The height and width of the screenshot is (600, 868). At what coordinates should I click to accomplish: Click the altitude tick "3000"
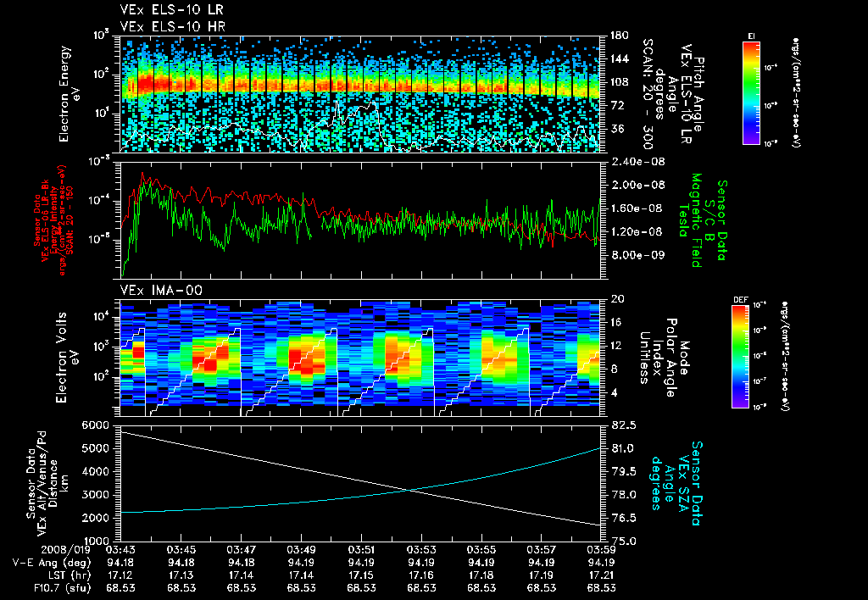(x=95, y=495)
